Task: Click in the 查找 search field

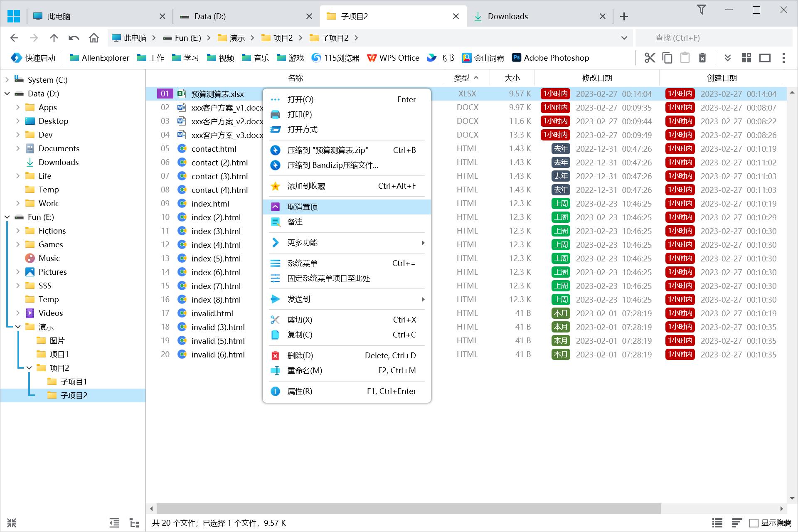Action: [713, 38]
